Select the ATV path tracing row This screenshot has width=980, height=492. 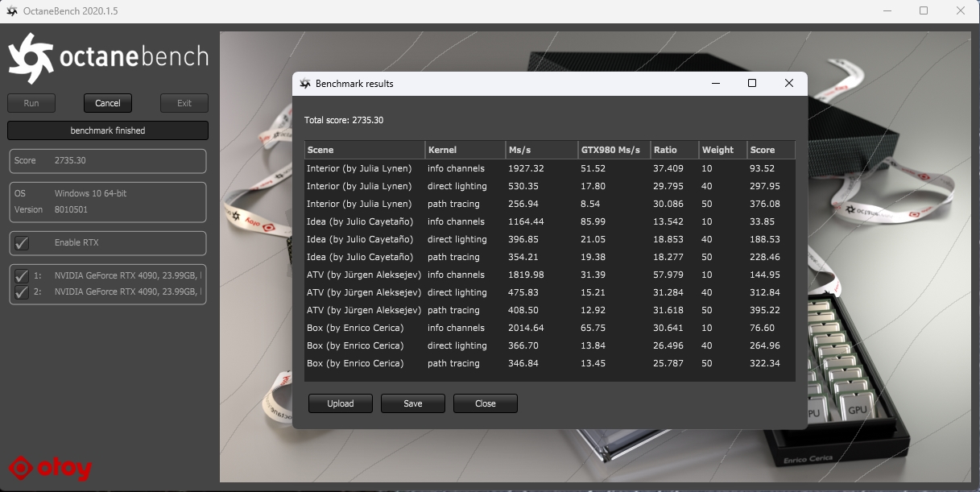tap(550, 310)
